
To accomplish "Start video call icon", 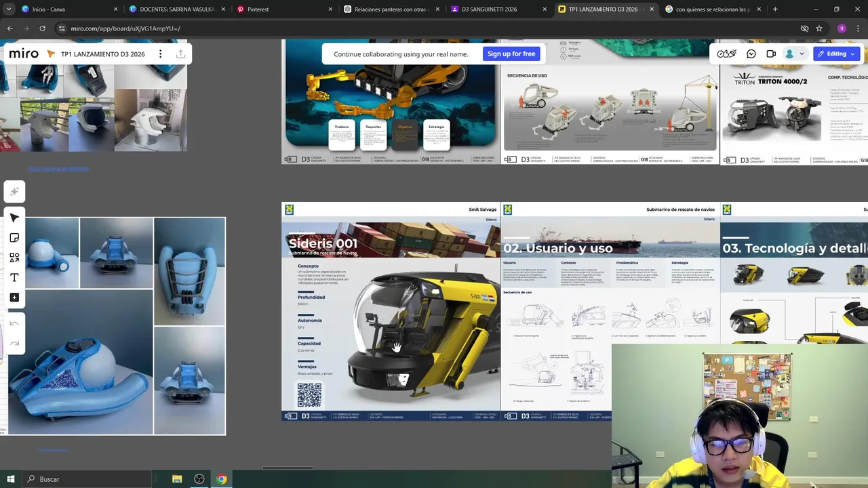I will click(771, 54).
